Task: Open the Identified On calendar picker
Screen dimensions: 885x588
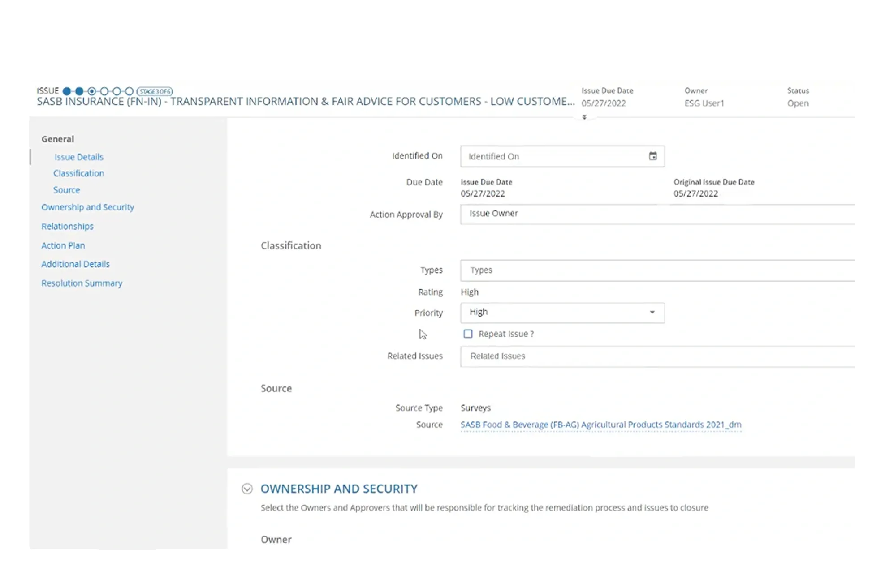Action: 652,156
